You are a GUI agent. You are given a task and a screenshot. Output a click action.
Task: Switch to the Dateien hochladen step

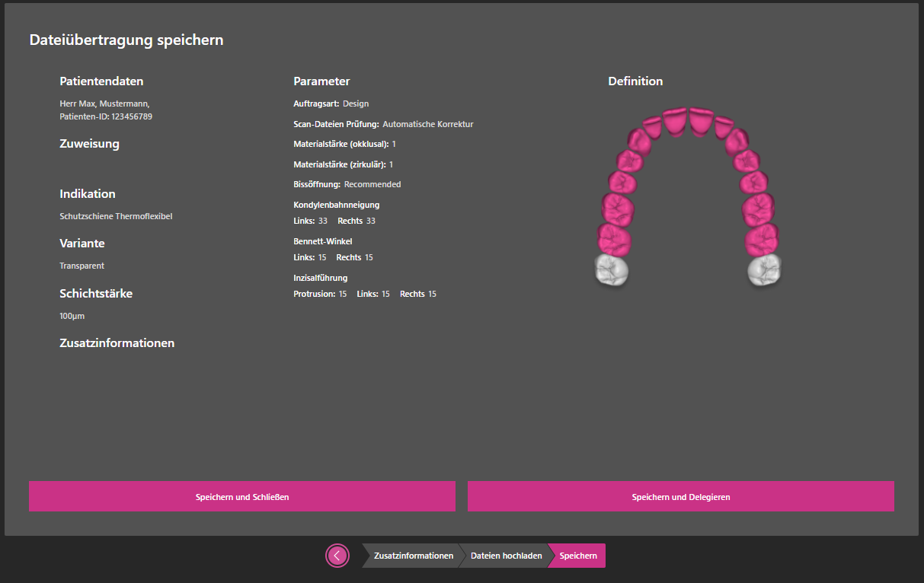pyautogui.click(x=506, y=556)
